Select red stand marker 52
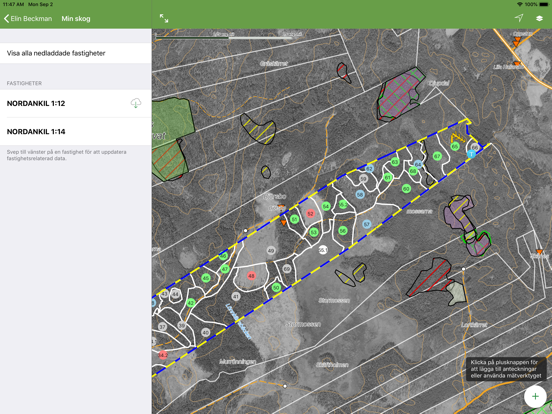The width and height of the screenshot is (552, 414). click(x=310, y=214)
